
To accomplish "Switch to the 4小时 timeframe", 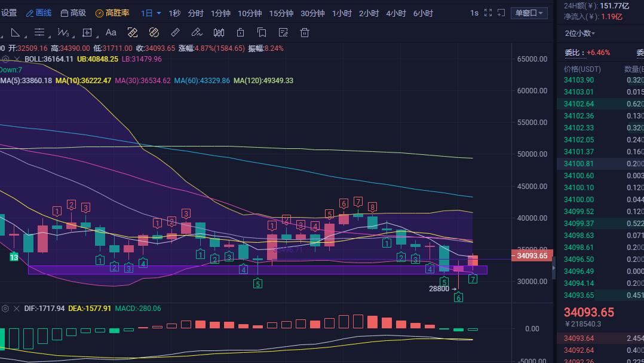I will coord(395,13).
